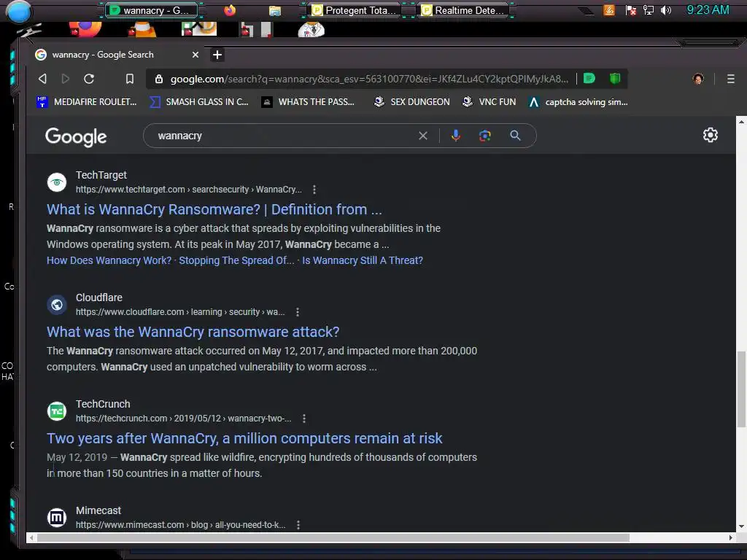Open more options for the Mimecast result
This screenshot has height=560, width=747.
(298, 525)
